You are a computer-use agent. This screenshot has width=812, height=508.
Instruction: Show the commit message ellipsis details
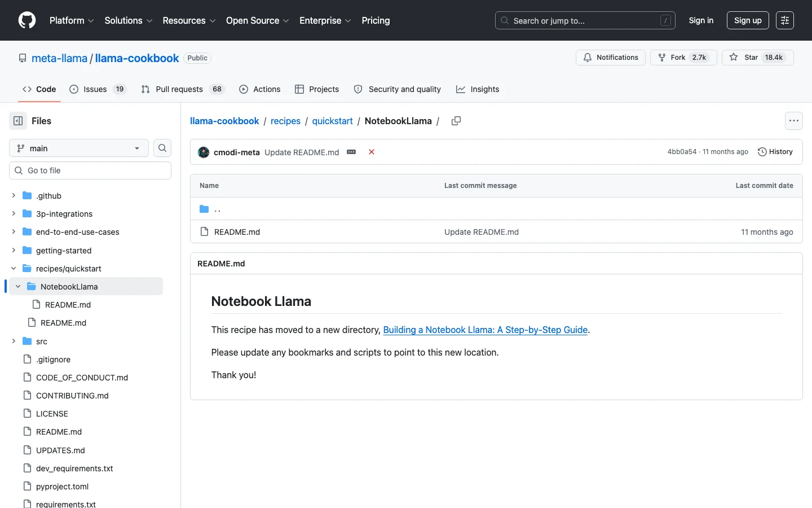click(x=351, y=152)
